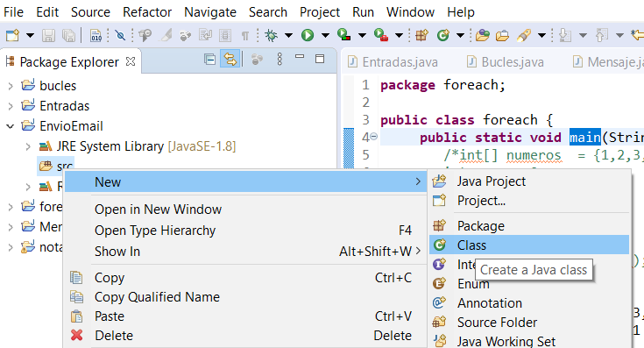Screen dimensions: 644x348
Task: Open the Show In submenu
Action: (x=245, y=252)
